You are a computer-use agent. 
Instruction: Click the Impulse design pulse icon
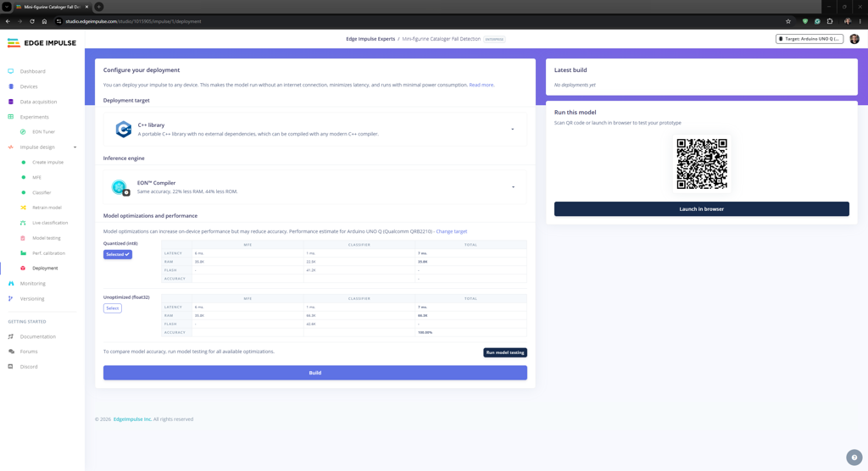pos(10,147)
